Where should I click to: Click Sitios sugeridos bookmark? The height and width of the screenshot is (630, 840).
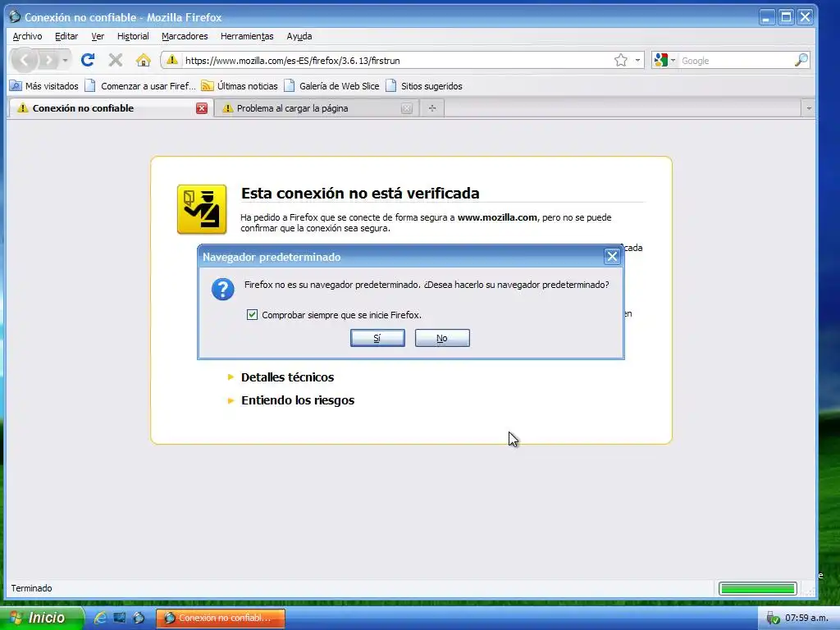424,85
